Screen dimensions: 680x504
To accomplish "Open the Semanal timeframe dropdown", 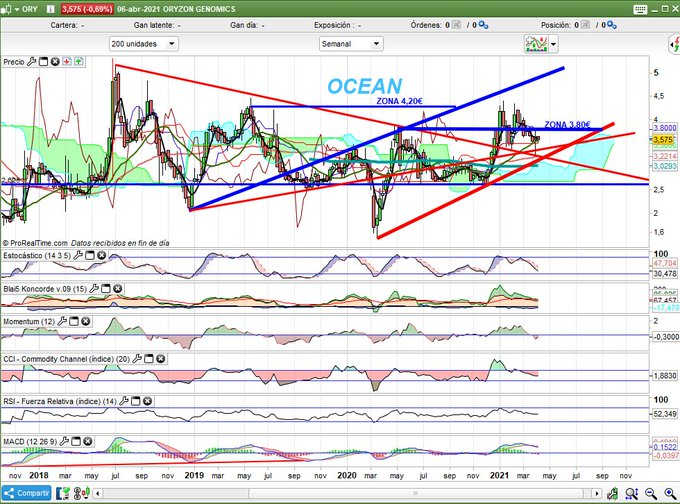I will click(351, 44).
